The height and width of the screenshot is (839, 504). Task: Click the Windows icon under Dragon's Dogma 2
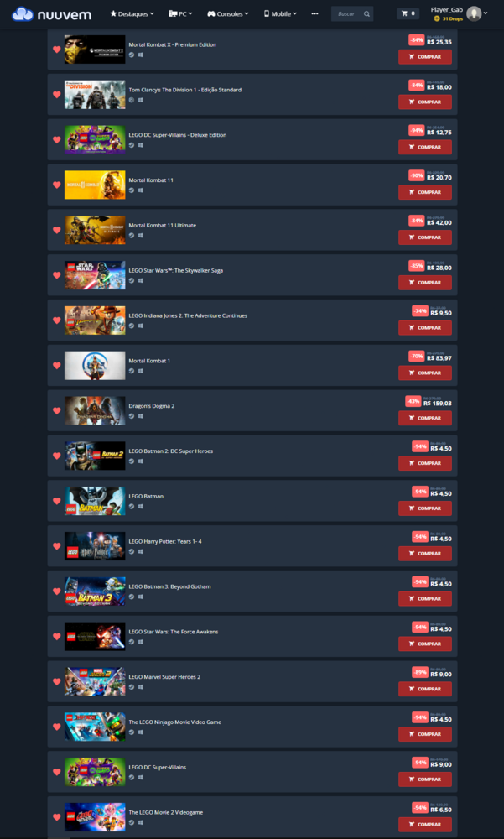(x=141, y=416)
